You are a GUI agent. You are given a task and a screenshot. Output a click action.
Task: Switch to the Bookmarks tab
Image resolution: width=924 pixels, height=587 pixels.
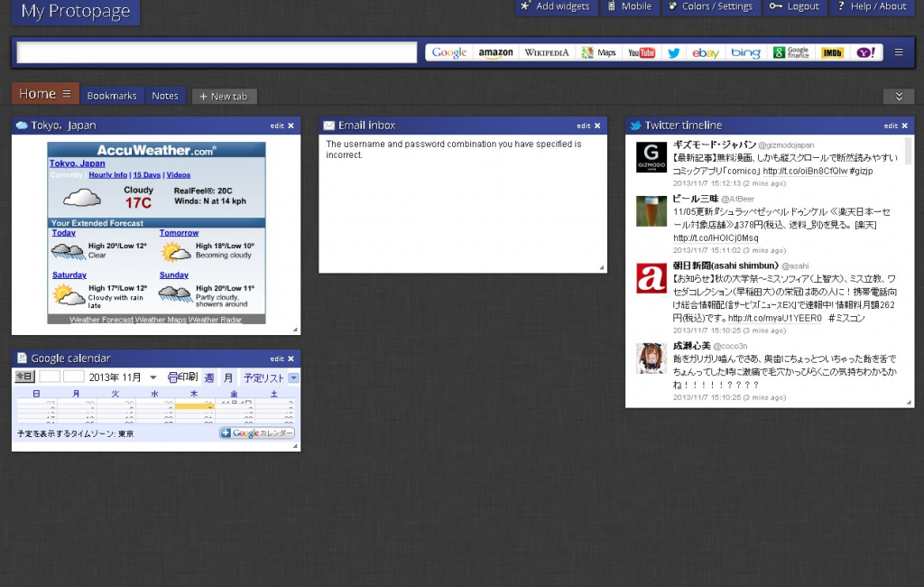coord(112,96)
